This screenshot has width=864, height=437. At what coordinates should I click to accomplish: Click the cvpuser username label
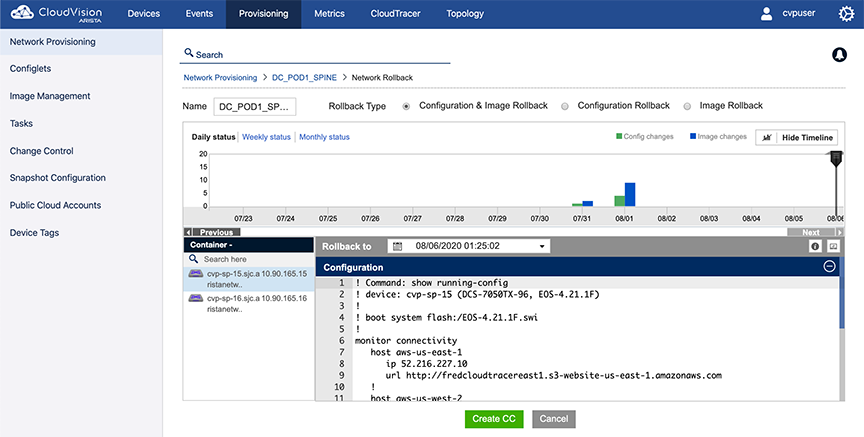tap(798, 13)
